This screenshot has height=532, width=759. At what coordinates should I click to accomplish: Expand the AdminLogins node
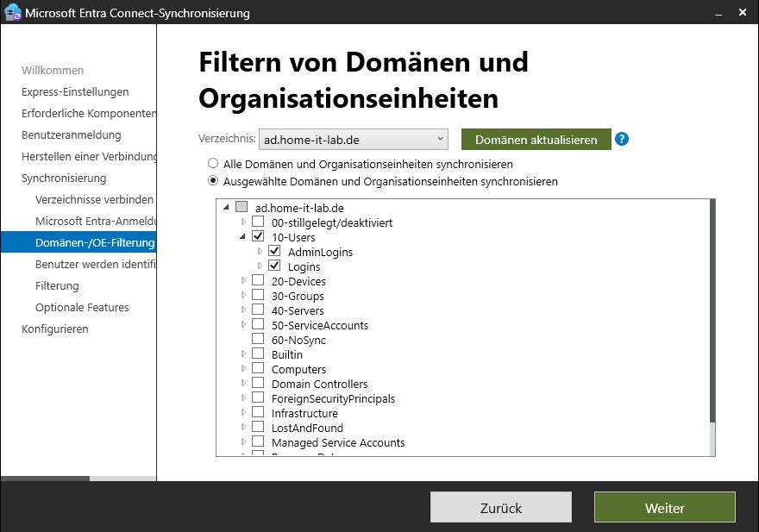click(x=260, y=251)
